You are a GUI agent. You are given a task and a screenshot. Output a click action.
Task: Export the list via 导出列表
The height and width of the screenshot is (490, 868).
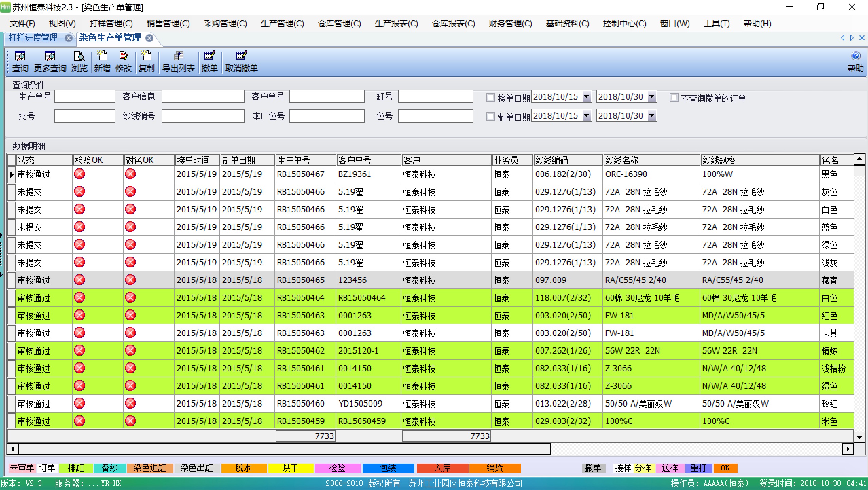178,61
